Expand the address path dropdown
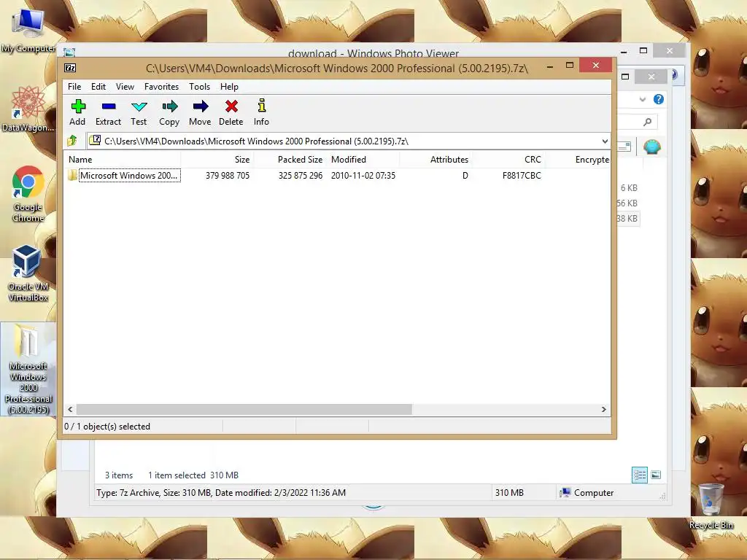 [605, 141]
